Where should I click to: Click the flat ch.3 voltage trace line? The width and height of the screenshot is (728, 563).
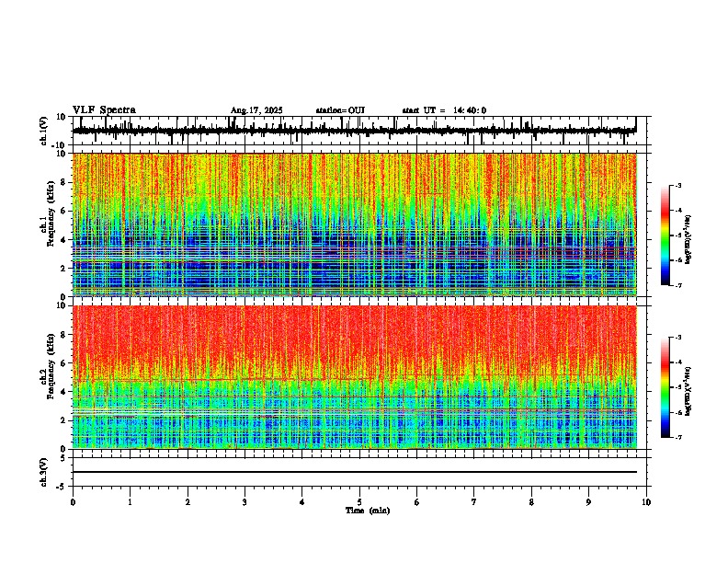[355, 472]
